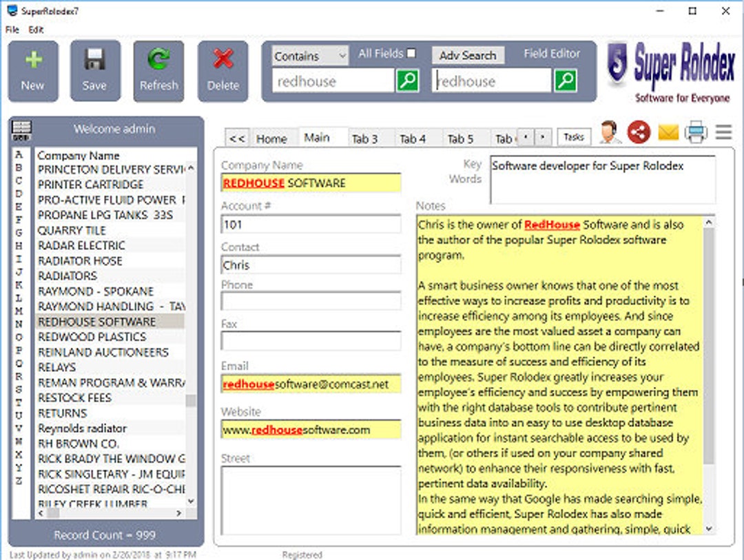Open the Edit menu

point(36,30)
